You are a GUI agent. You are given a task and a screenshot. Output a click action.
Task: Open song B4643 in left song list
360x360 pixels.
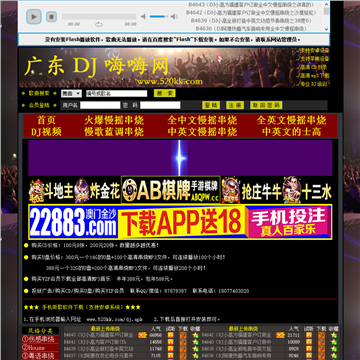pos(98,335)
